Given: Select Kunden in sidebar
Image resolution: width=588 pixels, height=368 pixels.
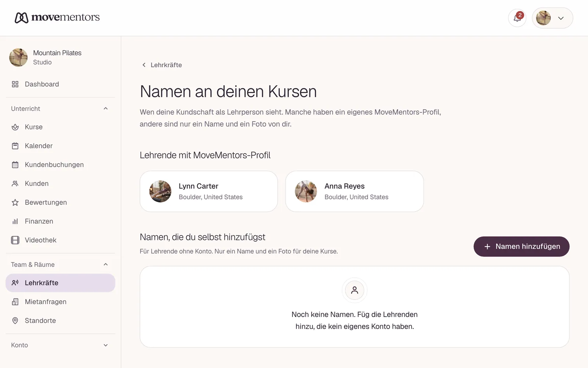Looking at the screenshot, I should (x=60, y=183).
